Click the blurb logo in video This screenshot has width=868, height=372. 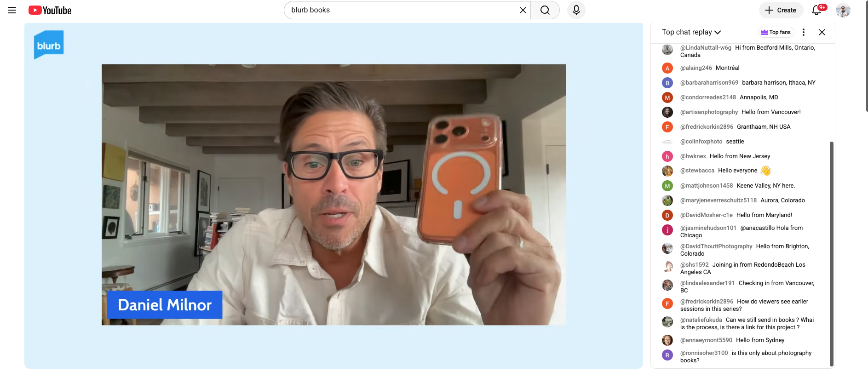click(49, 45)
